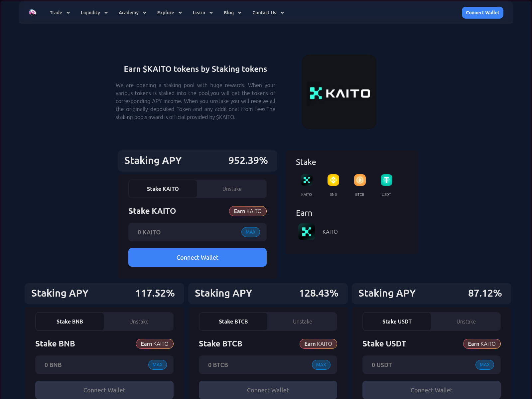Expand the Blog menu chevron

[240, 13]
